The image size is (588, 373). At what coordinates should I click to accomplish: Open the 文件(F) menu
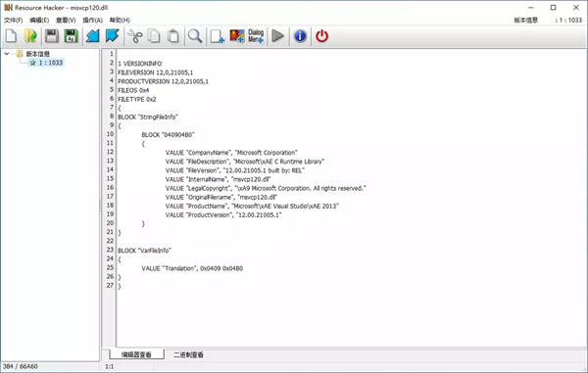coord(13,20)
